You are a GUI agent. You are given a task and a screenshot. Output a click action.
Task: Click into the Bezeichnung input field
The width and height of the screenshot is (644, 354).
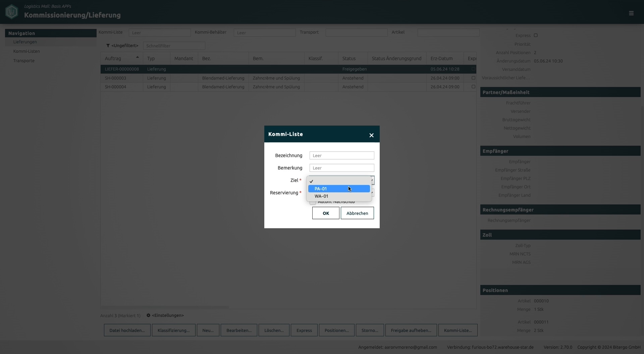click(342, 155)
